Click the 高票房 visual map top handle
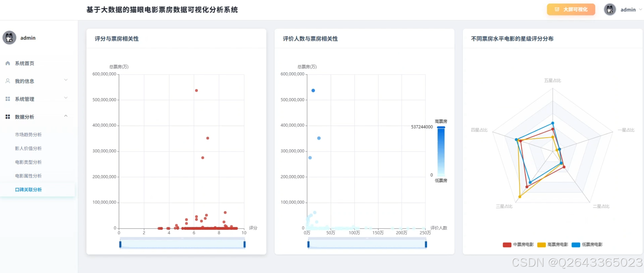The width and height of the screenshot is (644, 273). point(441,127)
